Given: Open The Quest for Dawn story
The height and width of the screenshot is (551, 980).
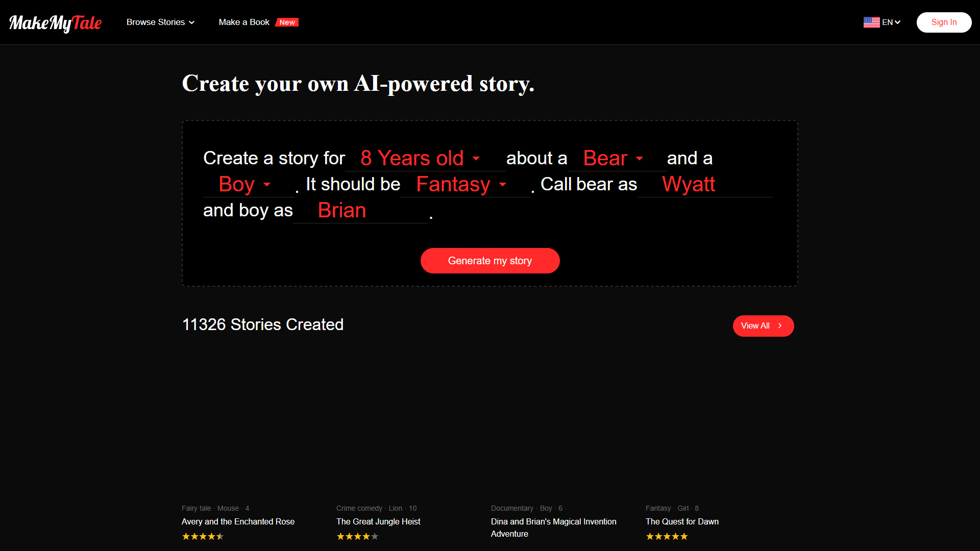Looking at the screenshot, I should click(682, 521).
